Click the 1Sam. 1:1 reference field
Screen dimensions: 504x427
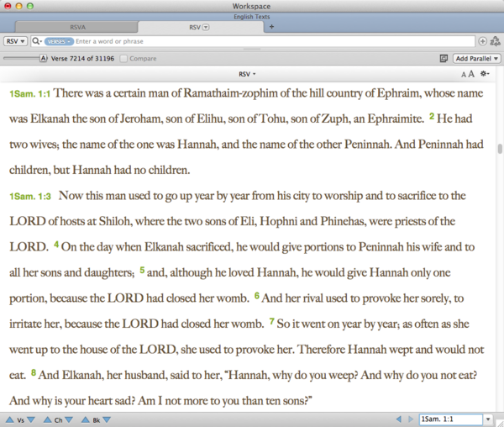pyautogui.click(x=450, y=419)
